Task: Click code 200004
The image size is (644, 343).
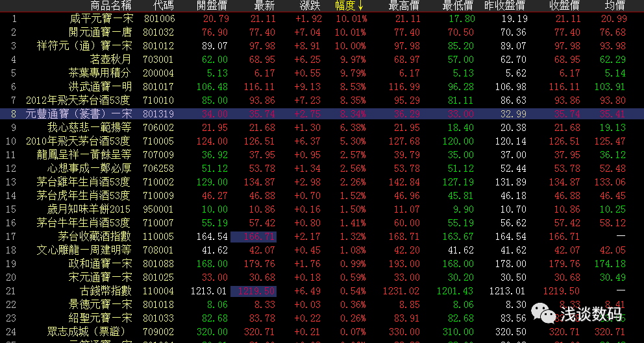Action: (158, 73)
